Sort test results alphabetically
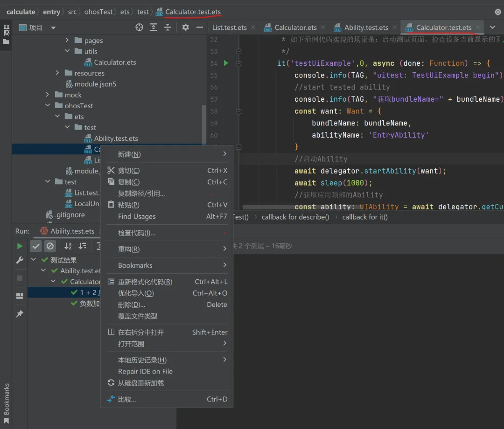The image size is (504, 429). [x=68, y=246]
